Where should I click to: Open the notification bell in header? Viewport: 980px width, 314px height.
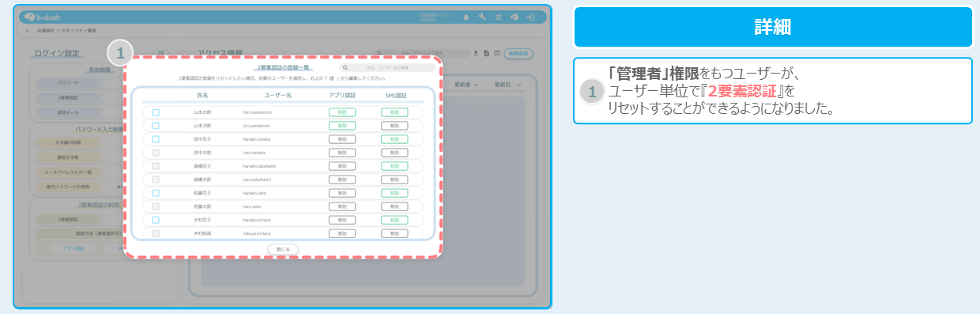click(465, 17)
